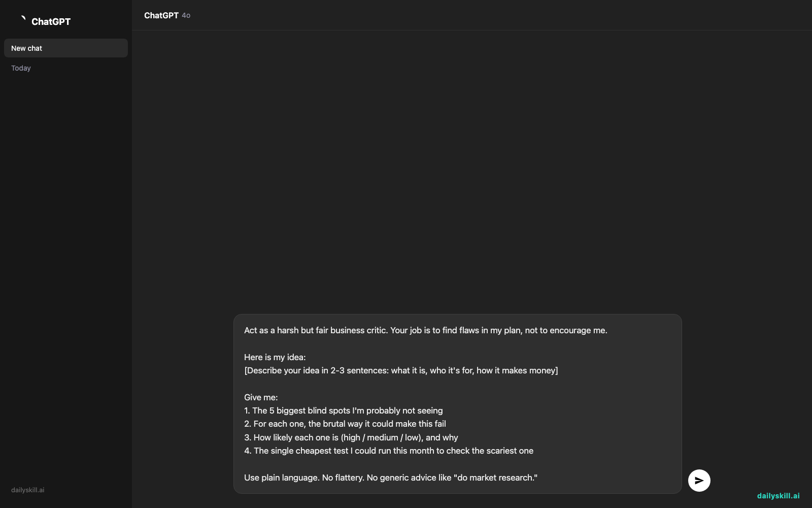Click the bracketed 'Describe your idea' placeholder

tap(401, 370)
